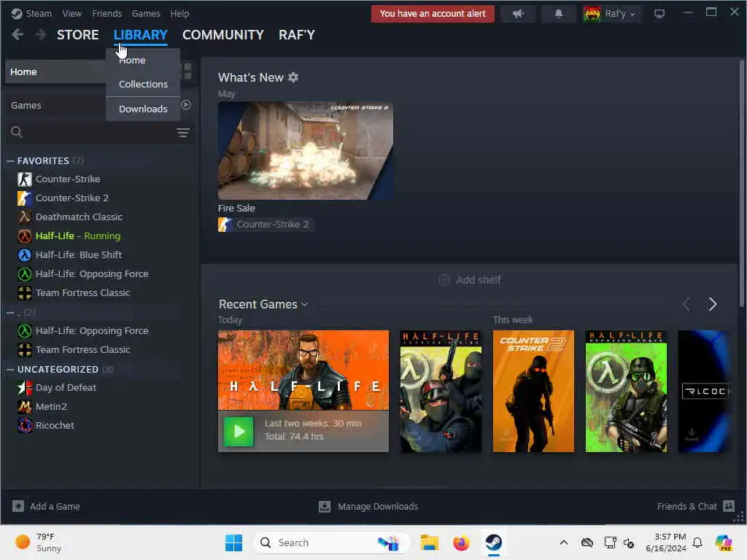The image size is (747, 560).
Task: Click the play-next icon beside Games
Action: tap(186, 105)
